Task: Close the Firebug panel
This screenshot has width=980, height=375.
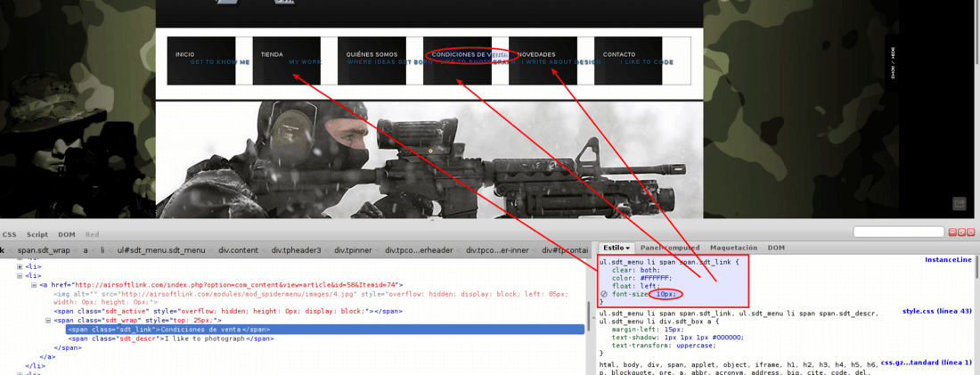Action: (x=971, y=232)
